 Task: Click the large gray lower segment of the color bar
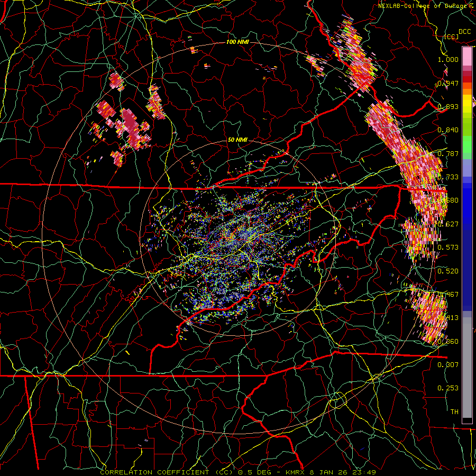point(467,368)
